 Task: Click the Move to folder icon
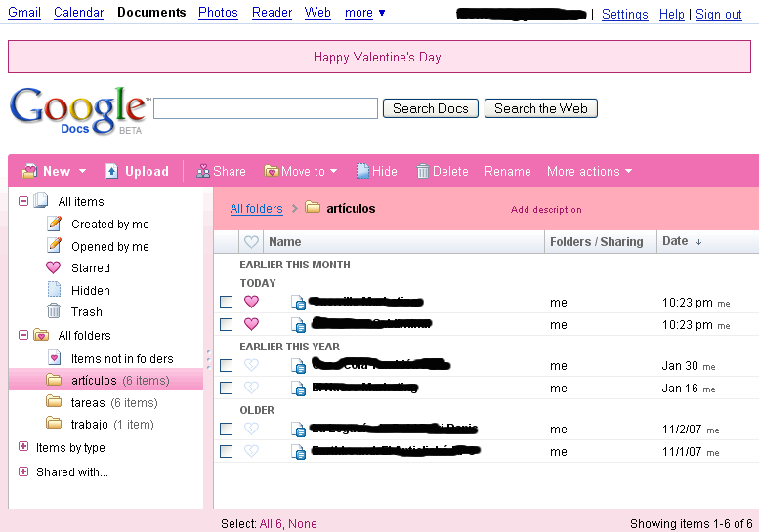[x=272, y=171]
